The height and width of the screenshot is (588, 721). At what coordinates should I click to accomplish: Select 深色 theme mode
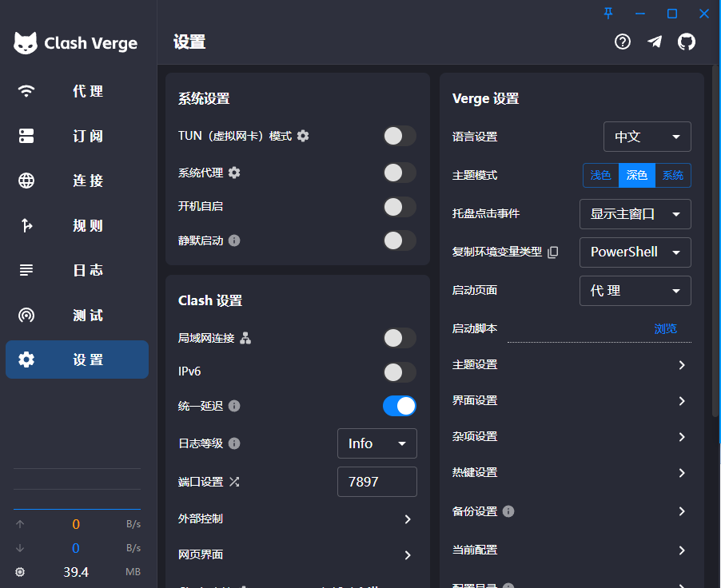tap(637, 175)
